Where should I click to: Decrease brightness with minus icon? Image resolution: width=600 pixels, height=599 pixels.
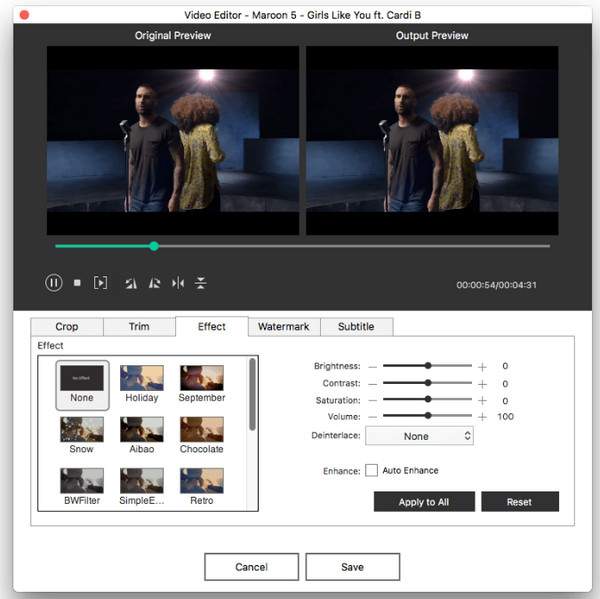pos(373,367)
